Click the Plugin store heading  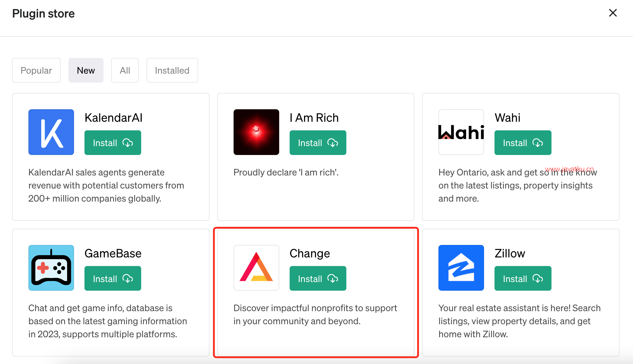pos(43,13)
